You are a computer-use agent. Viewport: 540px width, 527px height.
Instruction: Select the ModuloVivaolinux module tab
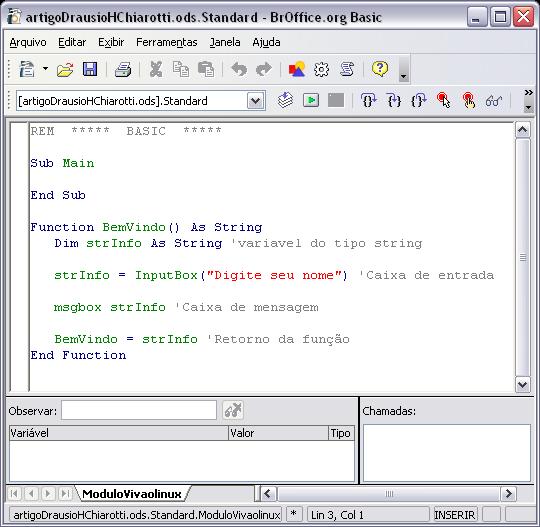132,494
